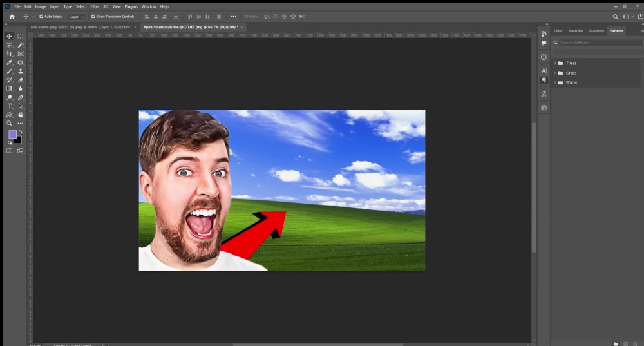Image resolution: width=644 pixels, height=346 pixels.
Task: Select the Pen tool
Action: coord(21,97)
